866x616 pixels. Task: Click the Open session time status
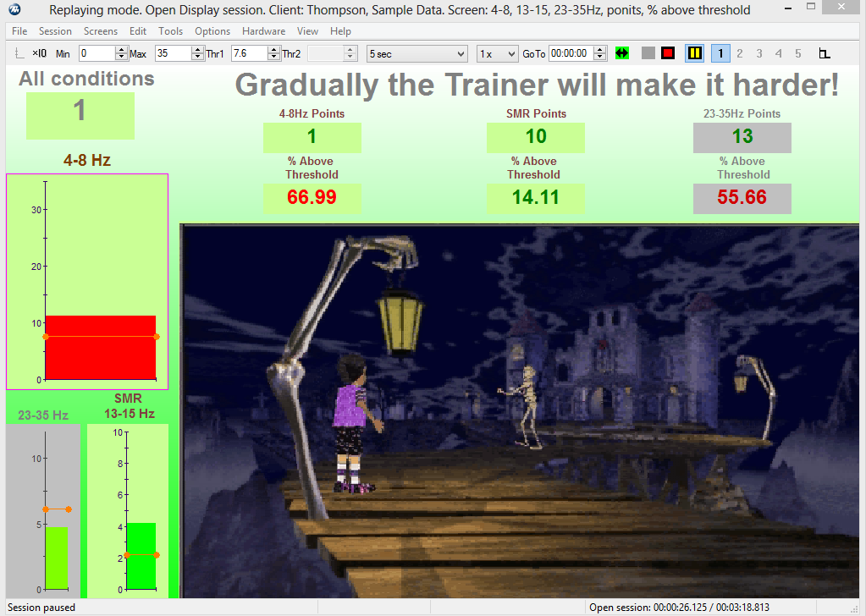point(679,608)
